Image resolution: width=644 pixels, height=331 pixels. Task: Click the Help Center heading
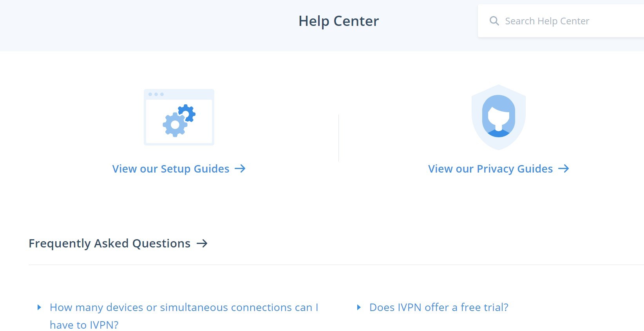[338, 20]
